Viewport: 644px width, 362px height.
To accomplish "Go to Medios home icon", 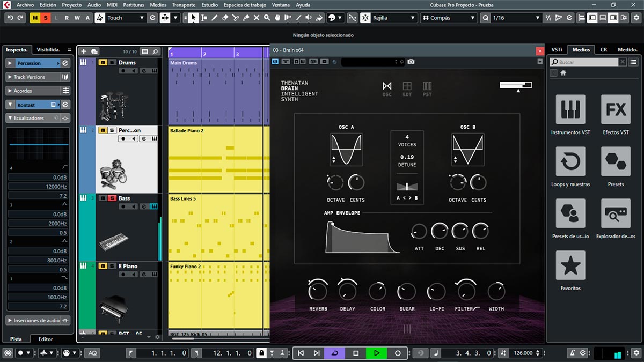I will coord(563,73).
